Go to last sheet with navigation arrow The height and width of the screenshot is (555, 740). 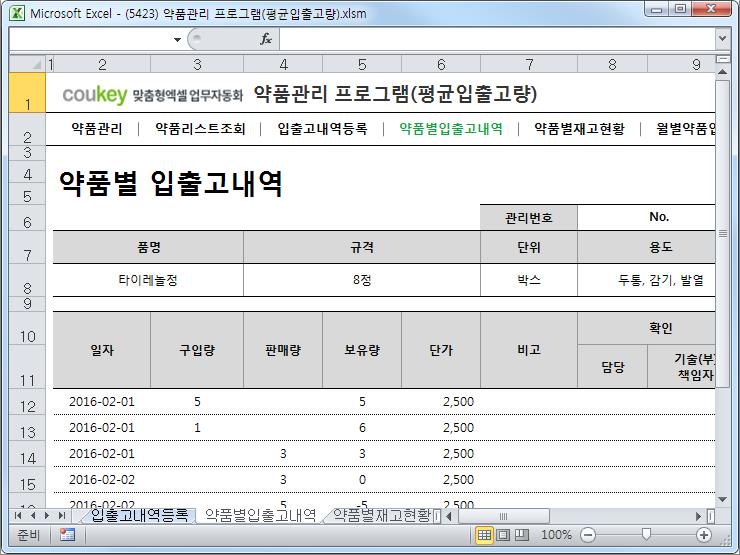61,515
